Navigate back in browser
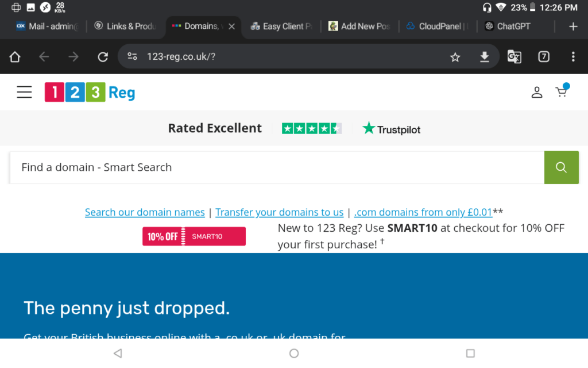 coord(44,57)
